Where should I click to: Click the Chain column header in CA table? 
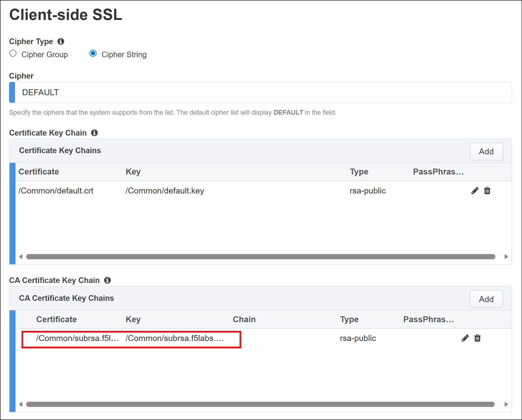[x=244, y=319]
